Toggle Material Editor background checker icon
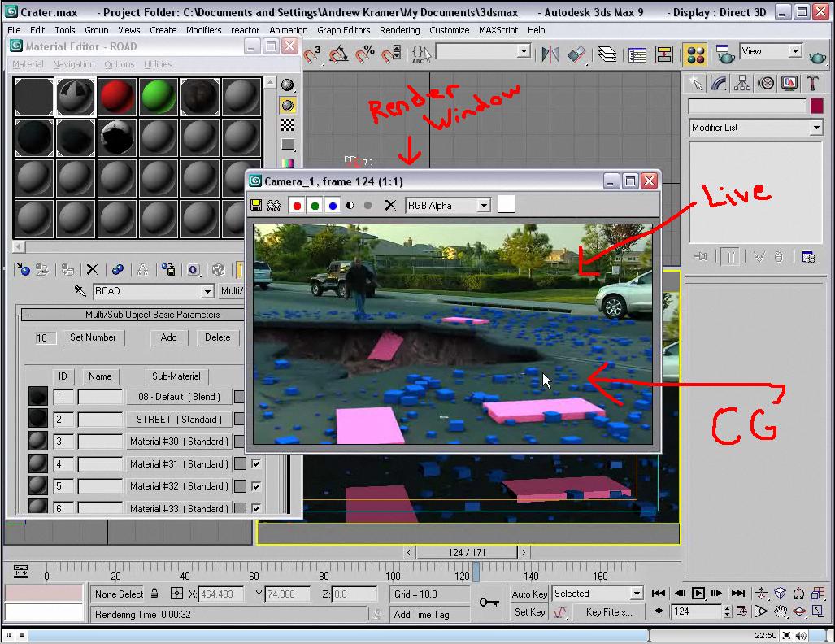Screen dimensions: 835x644 pyautogui.click(x=288, y=125)
